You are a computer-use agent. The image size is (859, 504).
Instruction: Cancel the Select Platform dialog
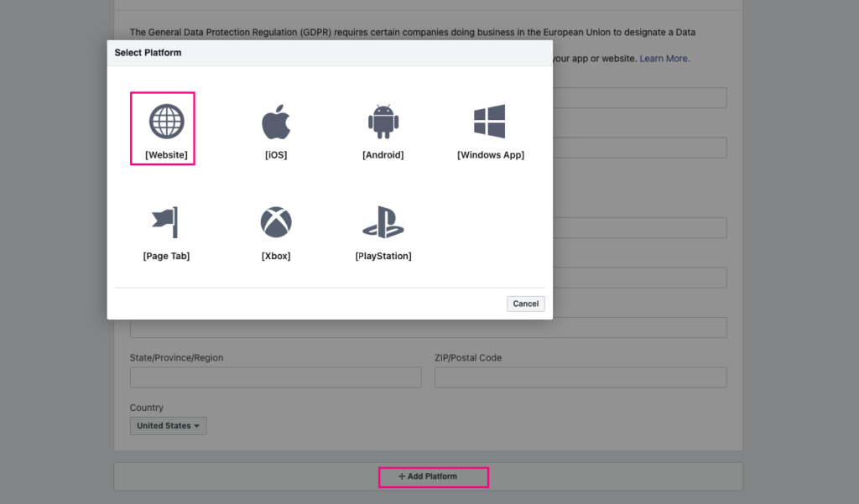526,304
